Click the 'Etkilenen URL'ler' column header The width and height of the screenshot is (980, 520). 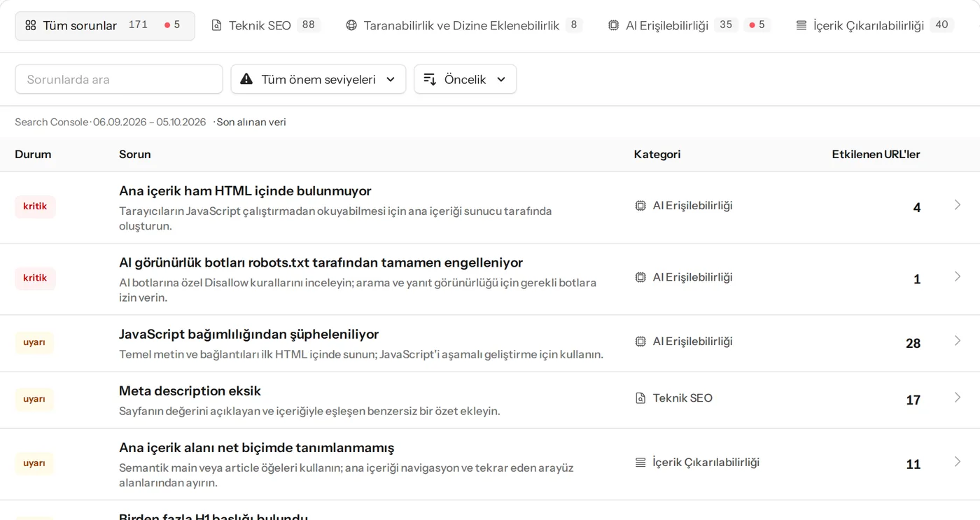click(876, 154)
